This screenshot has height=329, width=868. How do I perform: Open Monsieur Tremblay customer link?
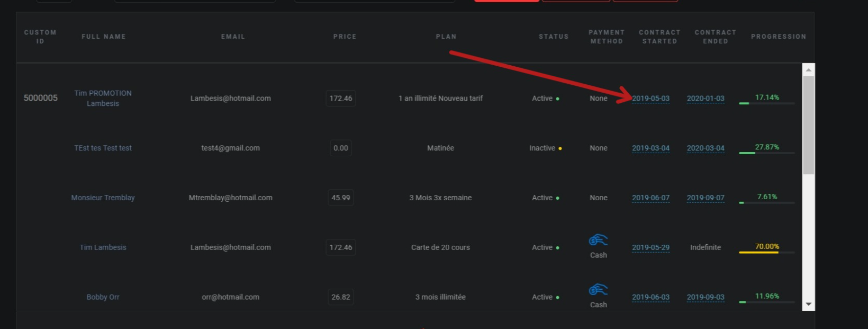tap(103, 198)
